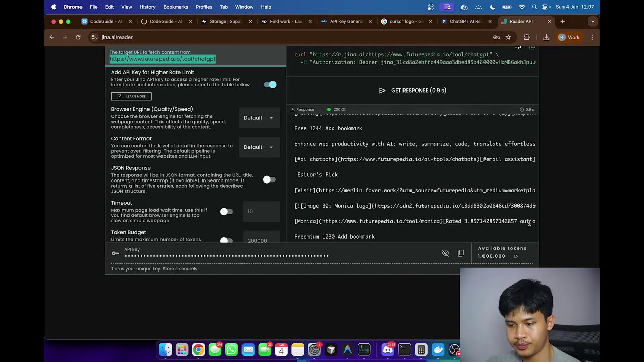The width and height of the screenshot is (644, 362).
Task: Open Terminal from the dock
Action: click(x=405, y=349)
